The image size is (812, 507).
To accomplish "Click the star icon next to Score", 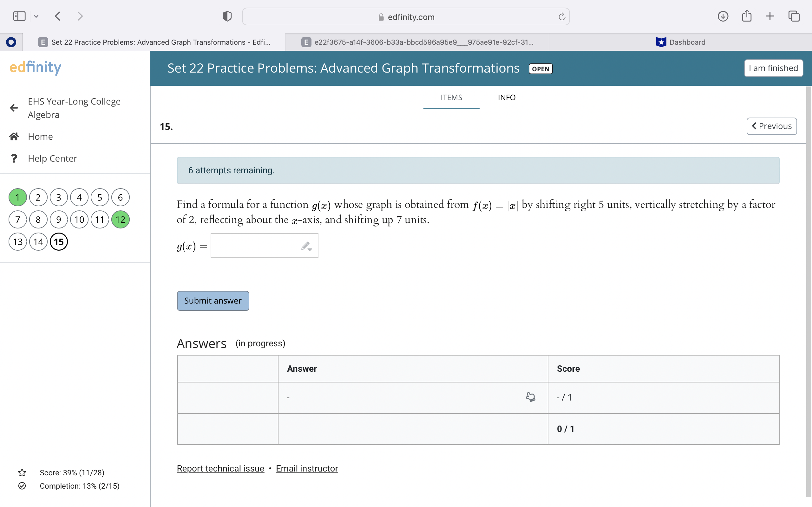I will (22, 472).
